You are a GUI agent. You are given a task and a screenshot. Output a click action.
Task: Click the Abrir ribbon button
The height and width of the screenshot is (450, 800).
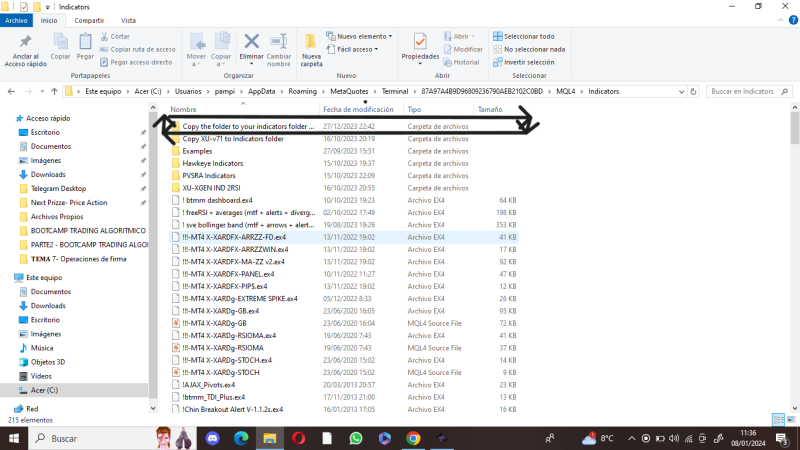pyautogui.click(x=459, y=36)
